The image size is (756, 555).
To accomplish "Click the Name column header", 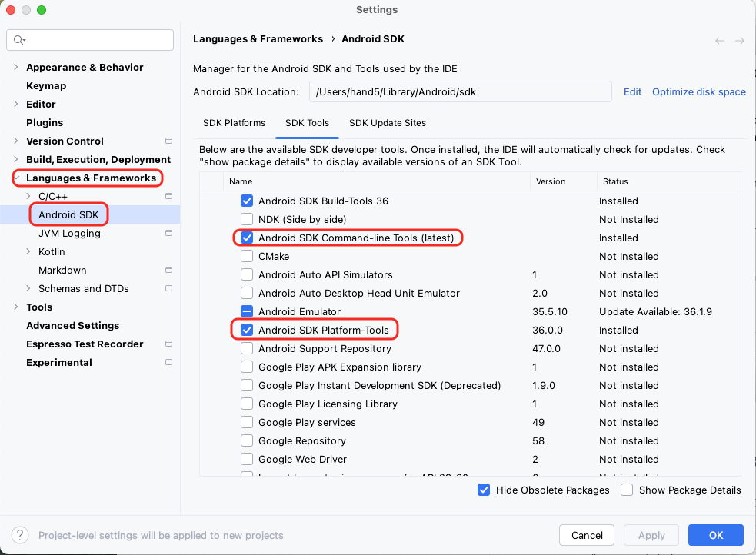I will pos(241,181).
